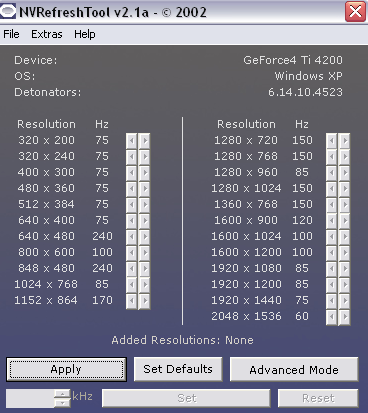Click the Apply button
Image resolution: width=368 pixels, height=413 pixels.
point(66,369)
